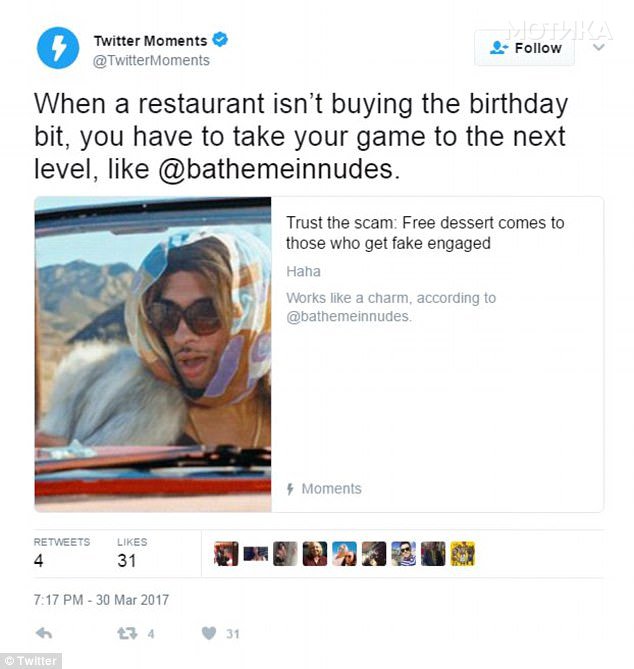634x669 pixels.
Task: Click the Twitter Moments lightning avatar
Action: tap(58, 48)
